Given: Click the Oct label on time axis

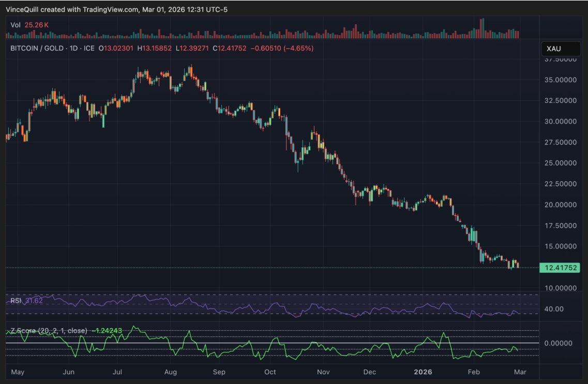Looking at the screenshot, I should (x=270, y=372).
